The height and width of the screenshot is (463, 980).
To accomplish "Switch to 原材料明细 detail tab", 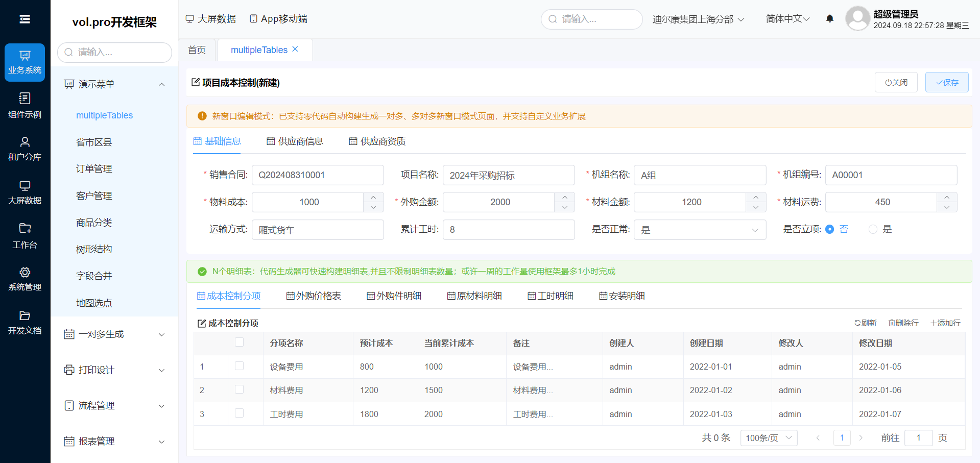I will pos(474,296).
